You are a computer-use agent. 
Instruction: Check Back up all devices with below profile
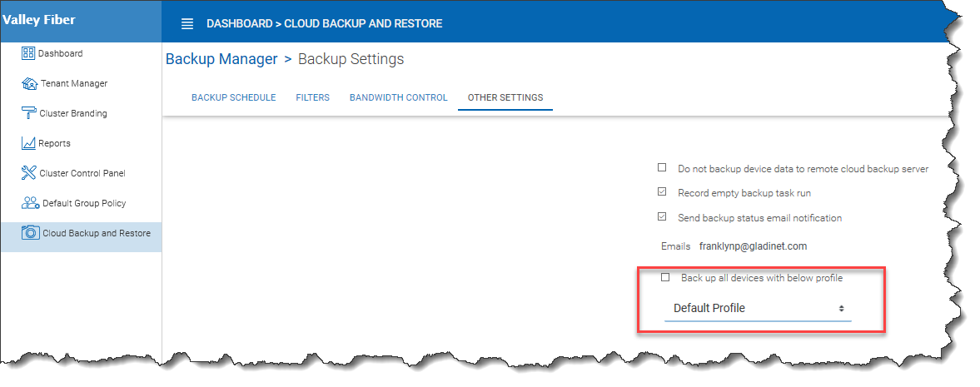tap(665, 277)
